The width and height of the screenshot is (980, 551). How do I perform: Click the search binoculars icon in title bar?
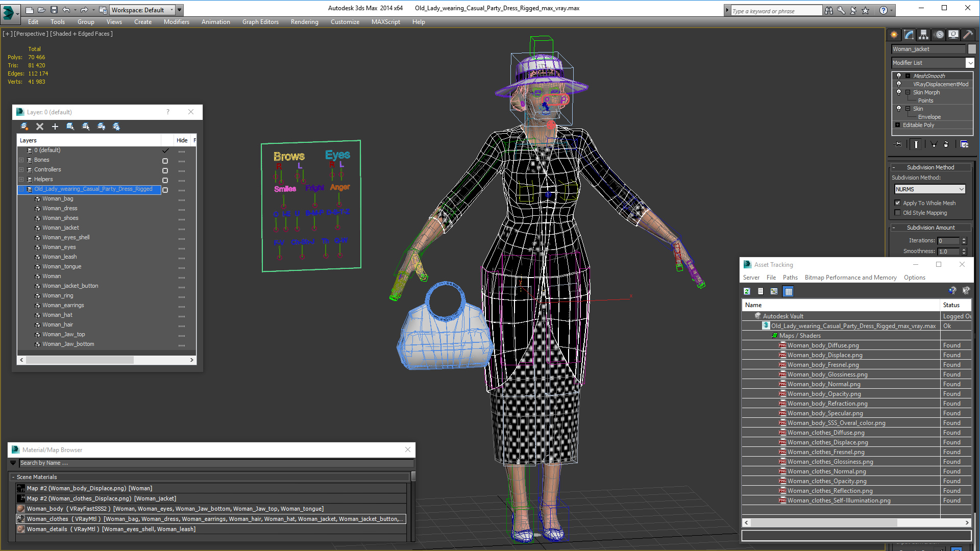pyautogui.click(x=828, y=10)
